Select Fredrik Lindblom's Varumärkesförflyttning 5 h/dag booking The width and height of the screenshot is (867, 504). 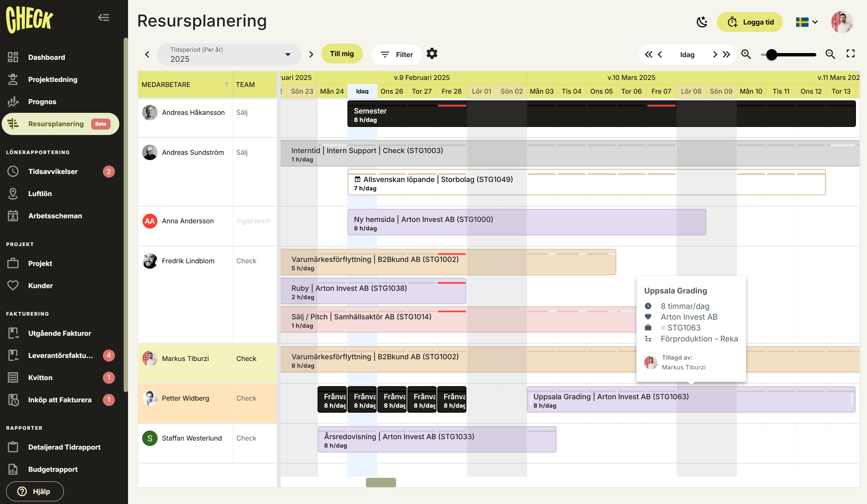(x=448, y=262)
